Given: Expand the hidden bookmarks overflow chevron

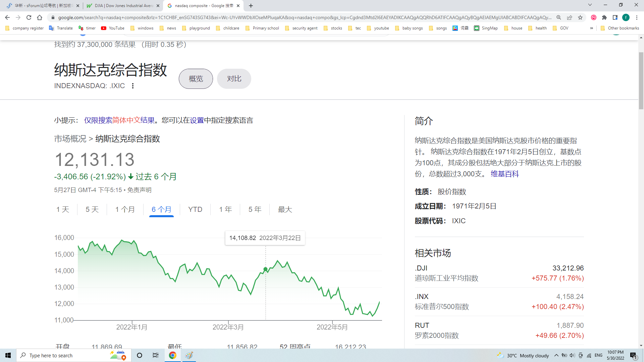Looking at the screenshot, I should tap(591, 28).
